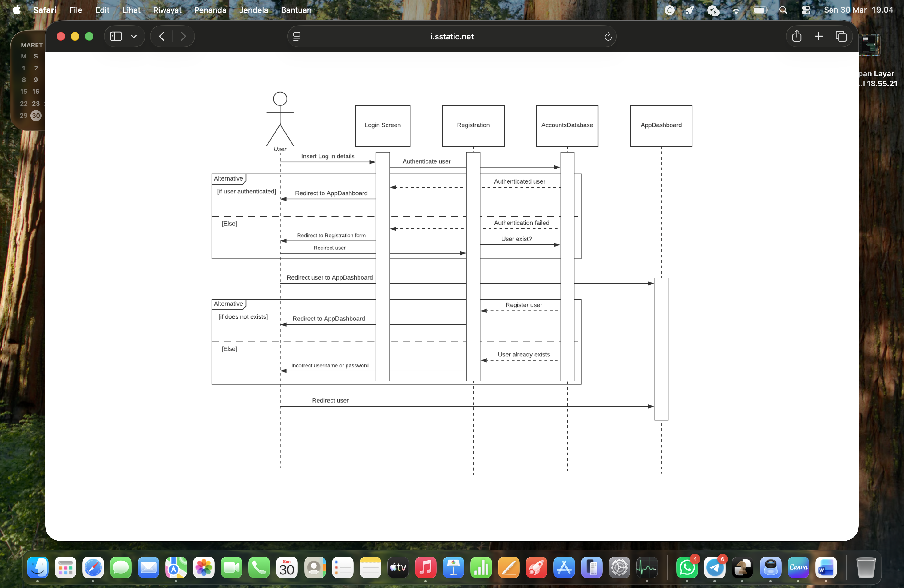The width and height of the screenshot is (904, 588).
Task: Expand the sidebar options dropdown chevron
Action: 134,37
